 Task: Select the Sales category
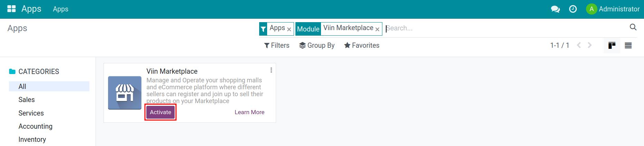(27, 100)
